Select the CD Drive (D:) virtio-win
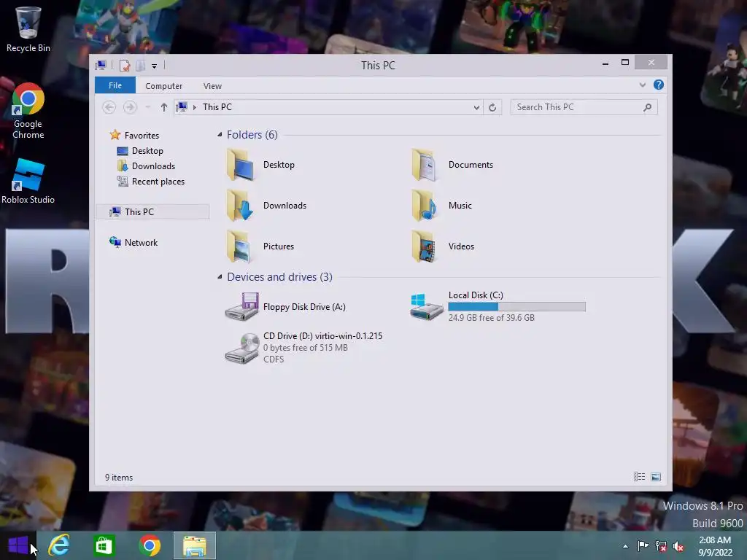 (303, 348)
